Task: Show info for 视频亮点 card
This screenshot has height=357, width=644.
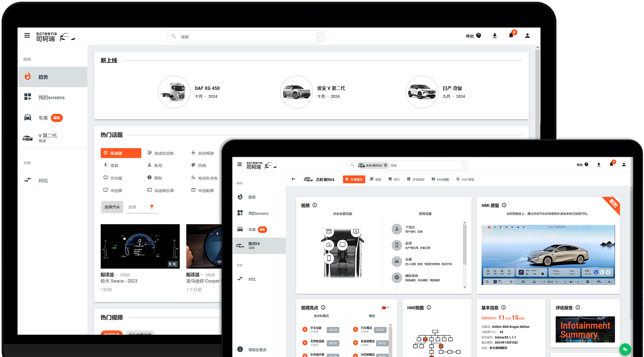Action: 323,307
